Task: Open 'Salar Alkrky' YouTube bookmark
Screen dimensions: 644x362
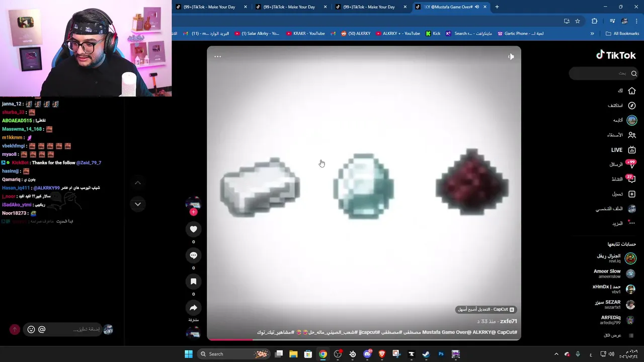Action: (257, 34)
